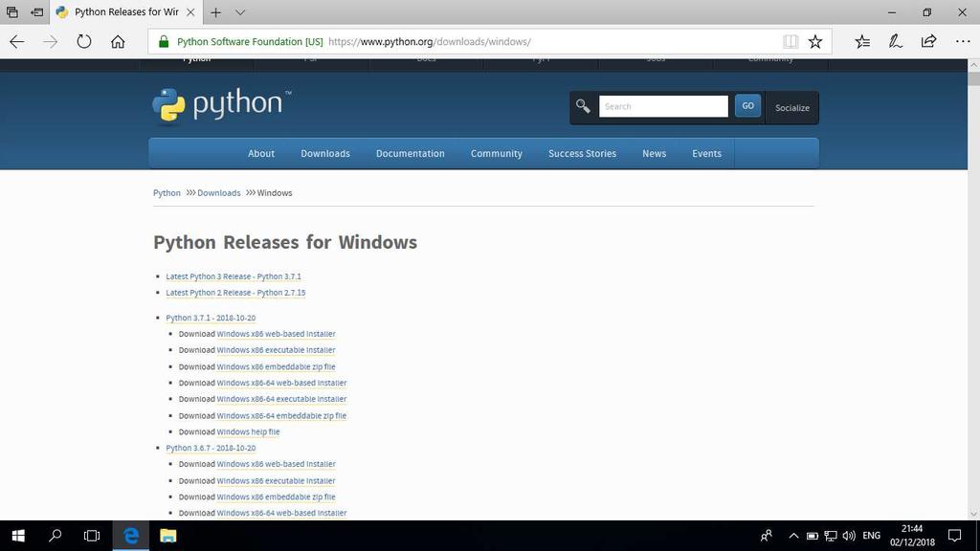Click the forward navigation arrow
Viewport: 980px width, 551px height.
[51, 42]
